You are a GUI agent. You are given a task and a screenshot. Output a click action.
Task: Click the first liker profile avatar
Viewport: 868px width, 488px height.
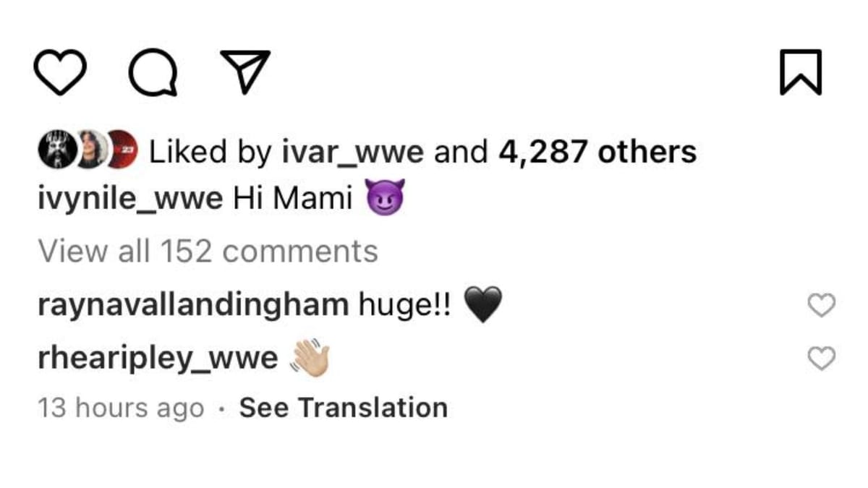click(56, 150)
